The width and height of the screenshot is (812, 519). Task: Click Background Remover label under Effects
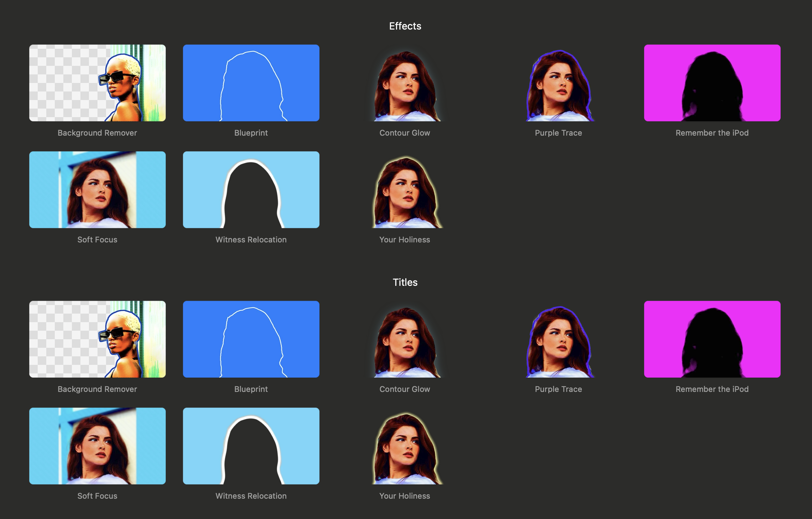point(97,133)
